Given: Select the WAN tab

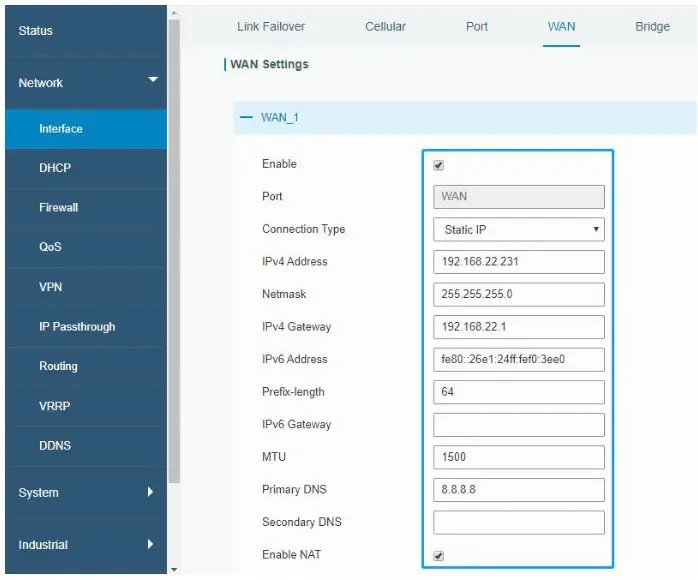Looking at the screenshot, I should [561, 27].
